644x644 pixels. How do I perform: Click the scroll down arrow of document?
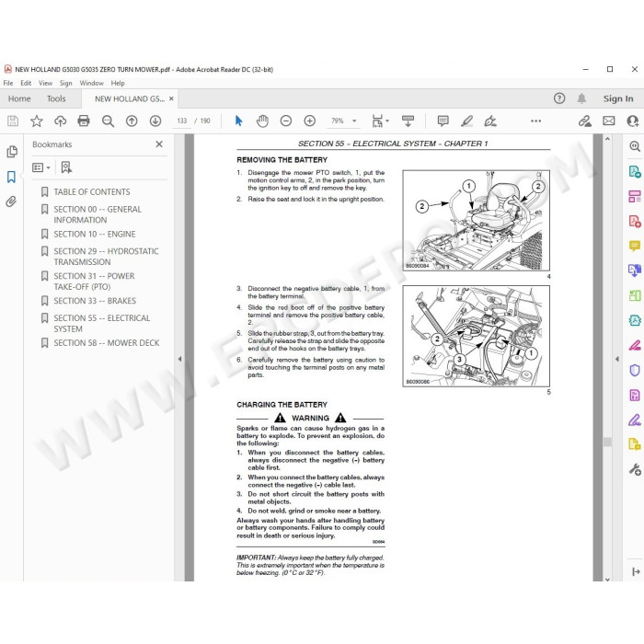(x=607, y=579)
